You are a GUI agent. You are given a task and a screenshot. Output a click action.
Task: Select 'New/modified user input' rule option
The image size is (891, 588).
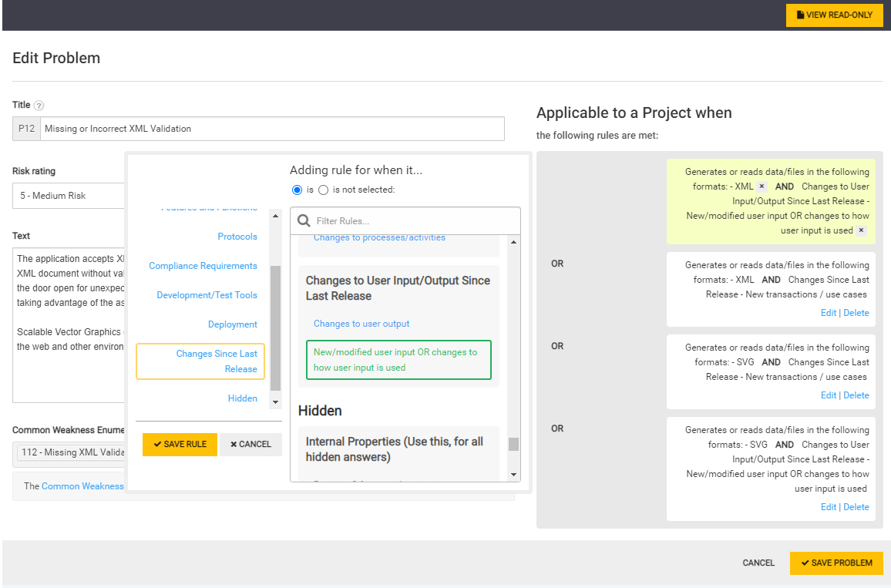tap(398, 360)
